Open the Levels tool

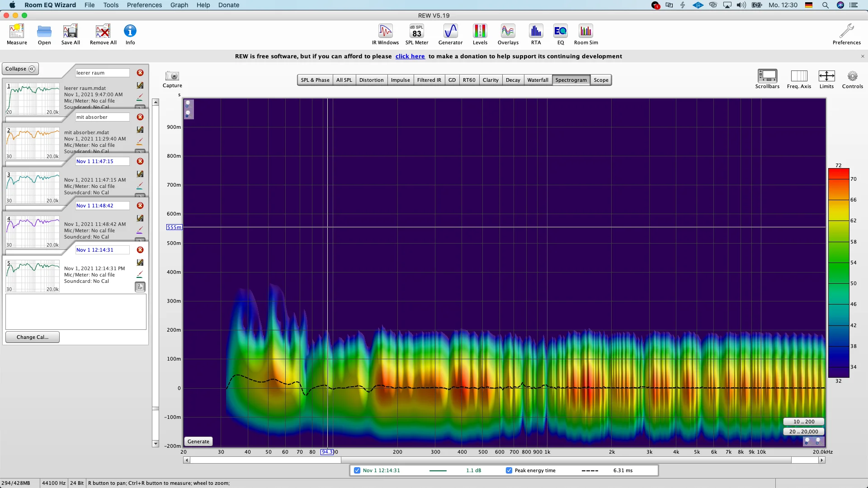[x=480, y=34]
